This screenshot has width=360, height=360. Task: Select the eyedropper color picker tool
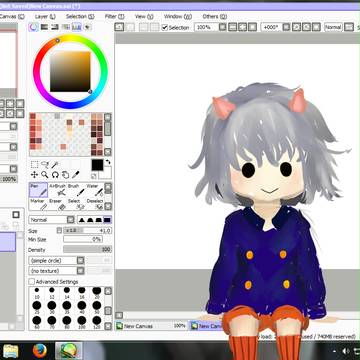coord(76,174)
